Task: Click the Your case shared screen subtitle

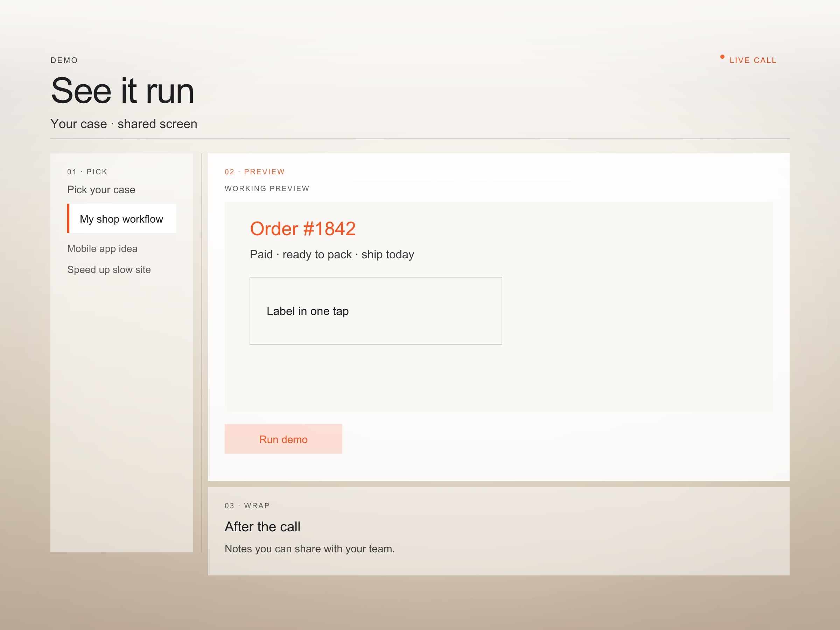Action: point(124,124)
